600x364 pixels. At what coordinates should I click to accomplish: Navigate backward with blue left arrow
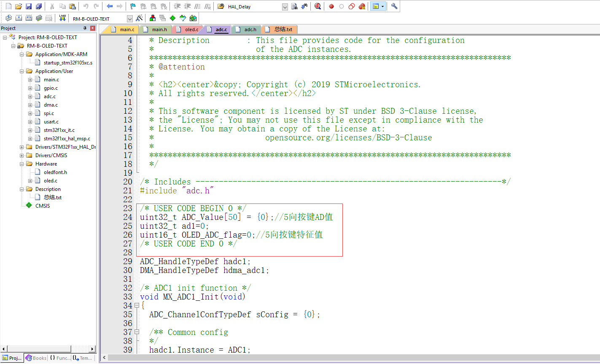tap(110, 6)
